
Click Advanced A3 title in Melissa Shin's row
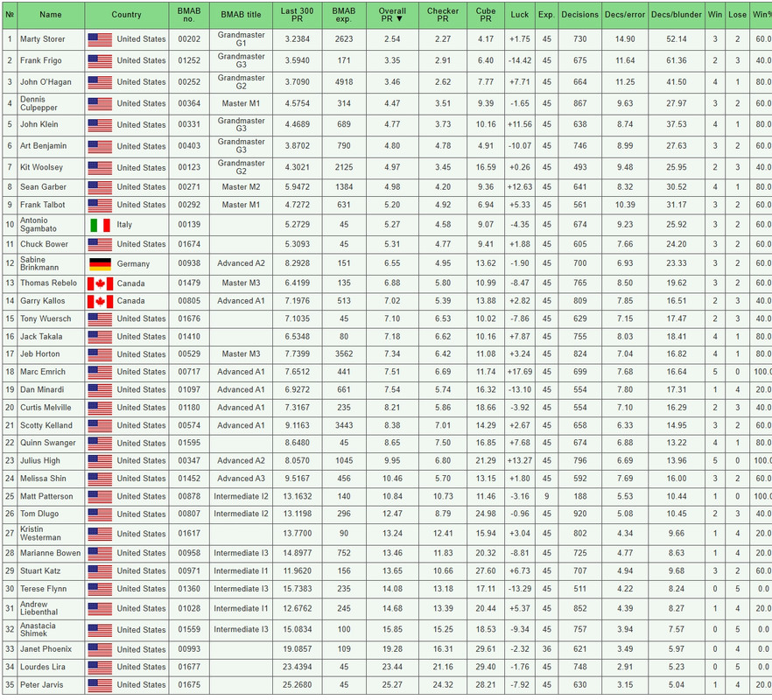click(x=241, y=479)
